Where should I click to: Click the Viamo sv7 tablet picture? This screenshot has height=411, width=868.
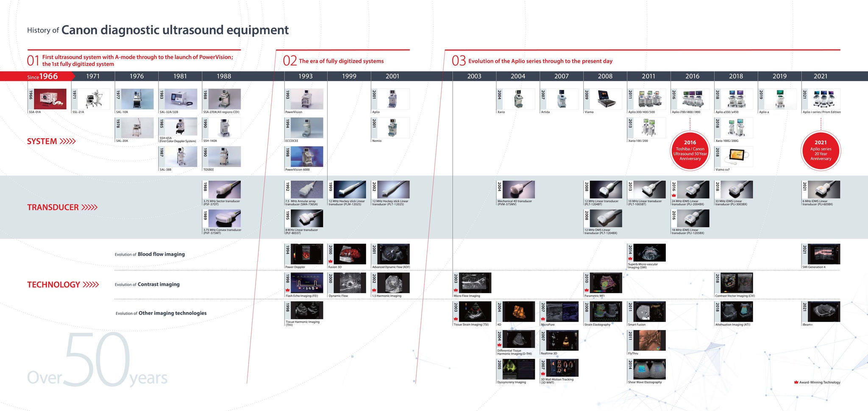click(x=737, y=157)
